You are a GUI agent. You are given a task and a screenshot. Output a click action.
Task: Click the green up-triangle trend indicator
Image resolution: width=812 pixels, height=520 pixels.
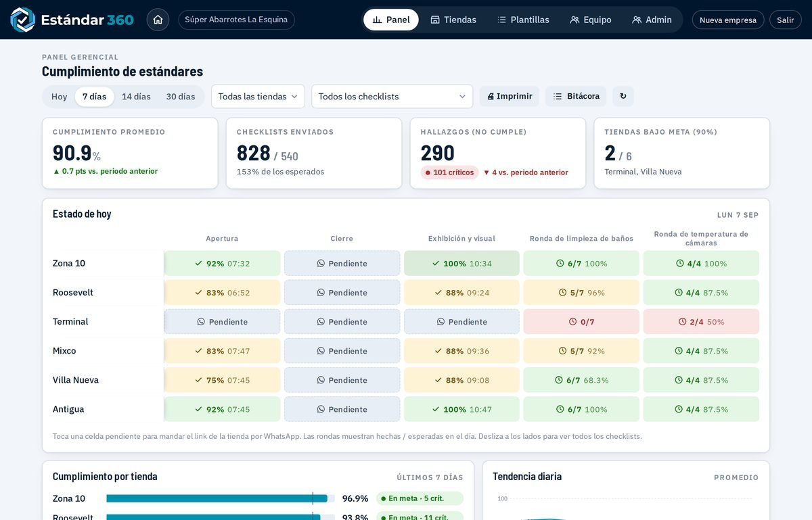pos(56,172)
